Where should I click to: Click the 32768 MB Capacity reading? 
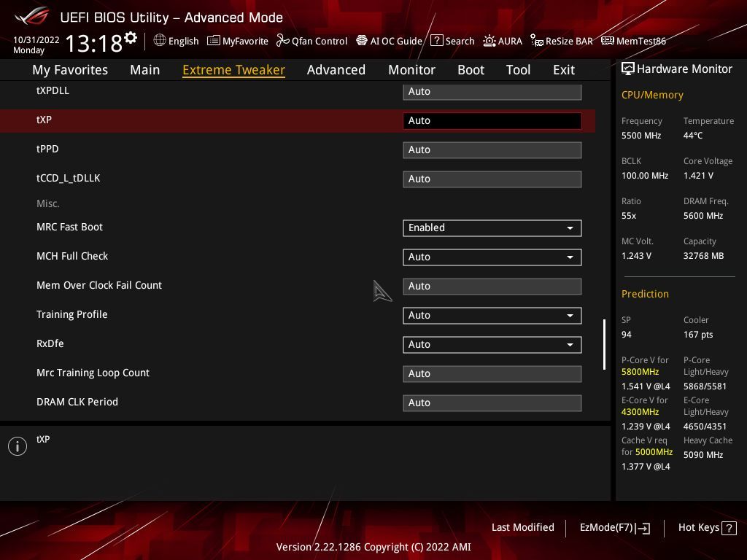tap(704, 256)
